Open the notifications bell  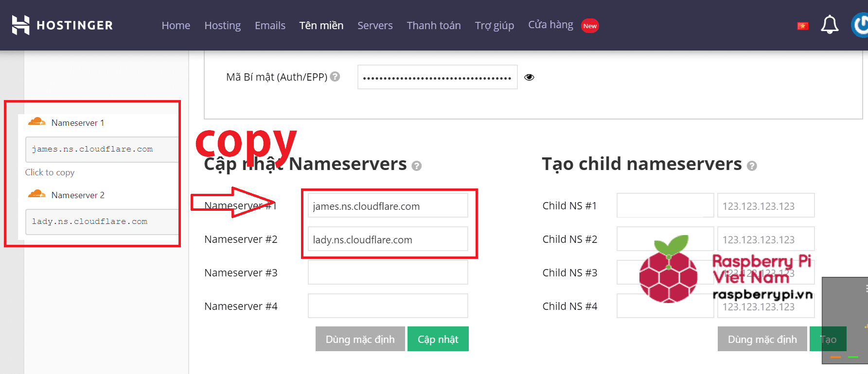[x=829, y=25]
